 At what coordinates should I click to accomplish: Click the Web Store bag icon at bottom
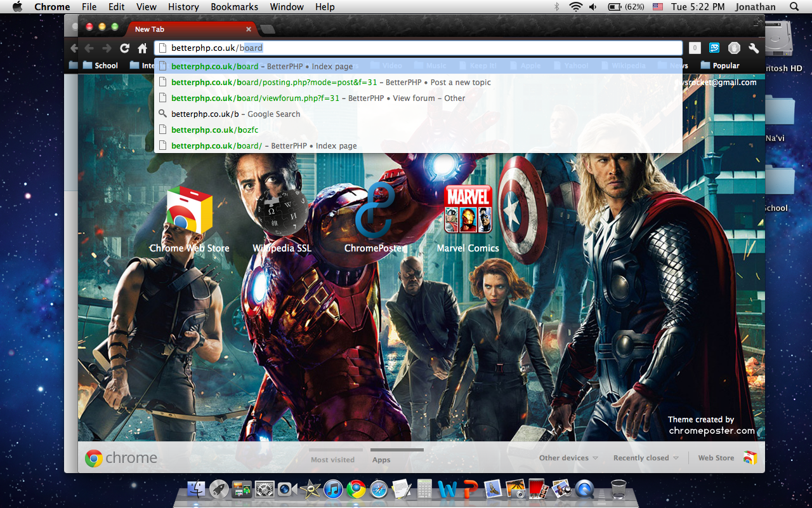tap(750, 458)
